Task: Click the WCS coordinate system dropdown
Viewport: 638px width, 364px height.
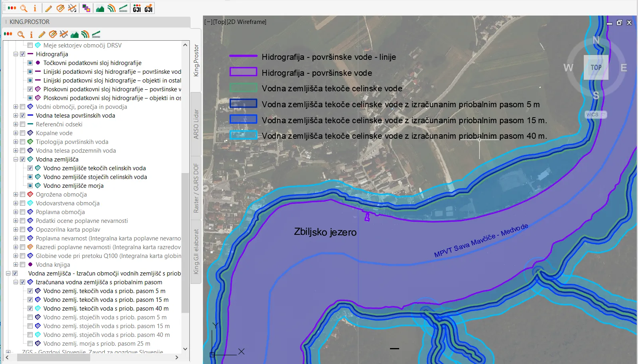Action: pos(596,115)
